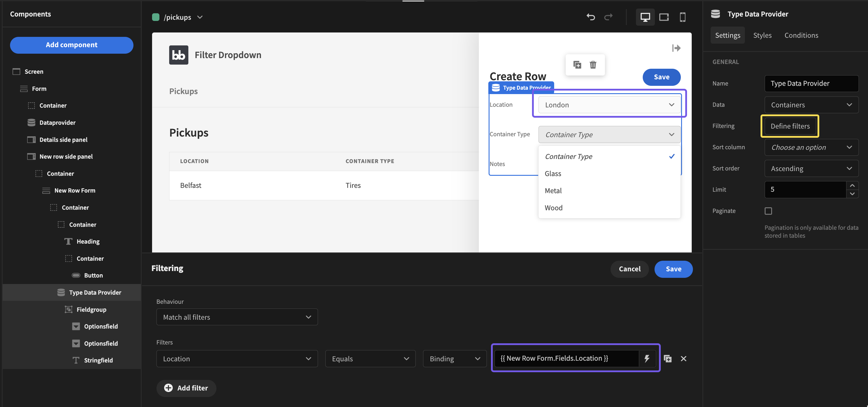Delete the selected component using trash icon
The width and height of the screenshot is (868, 407).
click(593, 65)
